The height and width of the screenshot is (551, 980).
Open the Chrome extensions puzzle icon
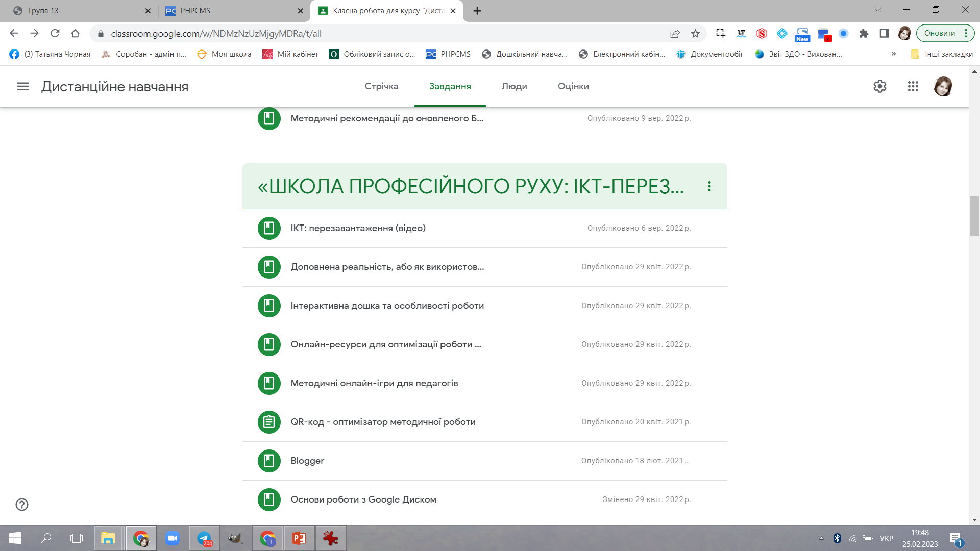pos(864,34)
